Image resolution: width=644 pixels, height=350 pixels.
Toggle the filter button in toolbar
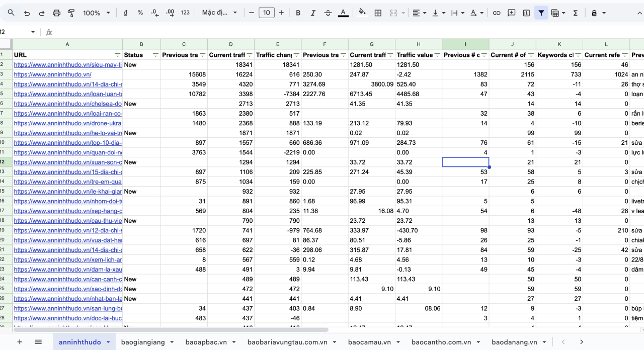(x=541, y=13)
